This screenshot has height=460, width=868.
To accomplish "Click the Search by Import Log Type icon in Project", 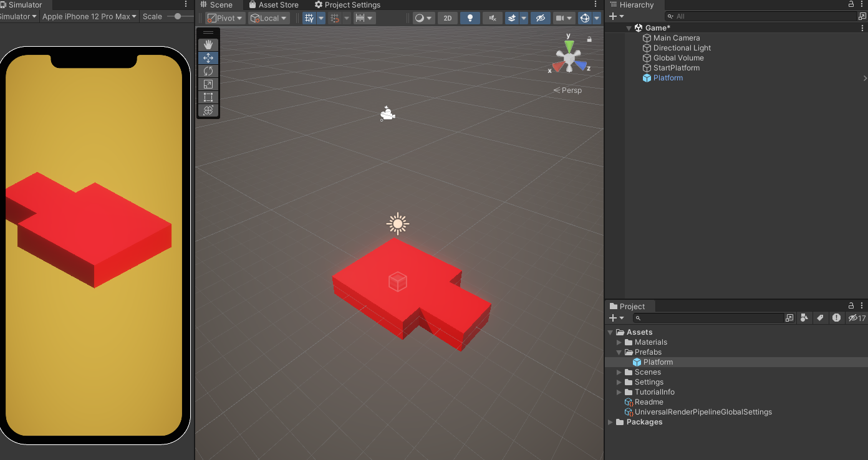I will (x=836, y=318).
